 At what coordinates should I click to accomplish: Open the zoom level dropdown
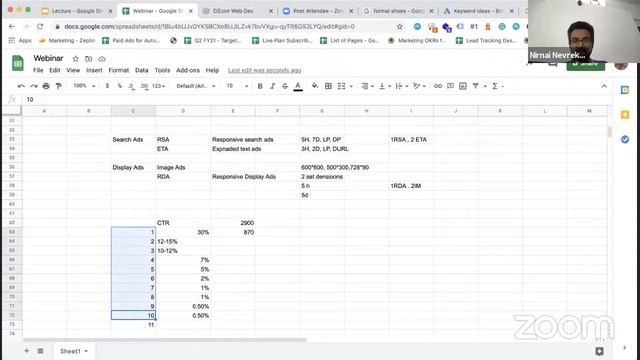point(84,86)
